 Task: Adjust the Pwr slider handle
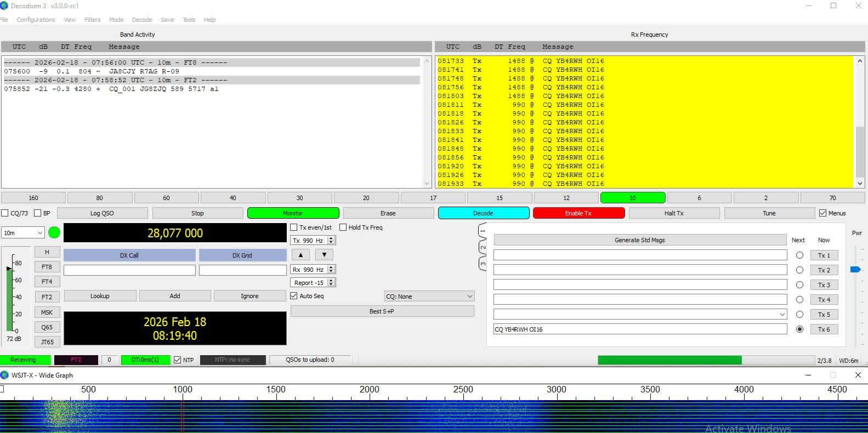tap(855, 269)
